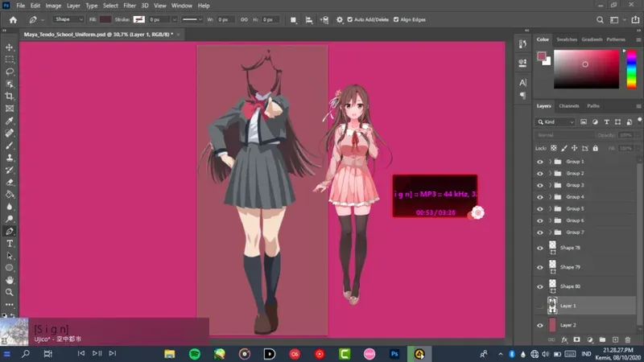The image size is (644, 362).
Task: Open the Shape tool mode dropdown
Action: coord(68,19)
